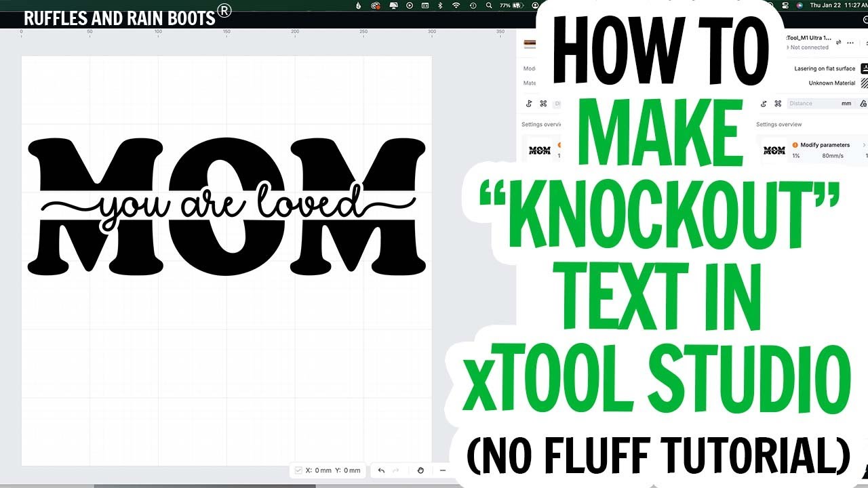Expand the Modify parameters chevron

click(x=864, y=145)
